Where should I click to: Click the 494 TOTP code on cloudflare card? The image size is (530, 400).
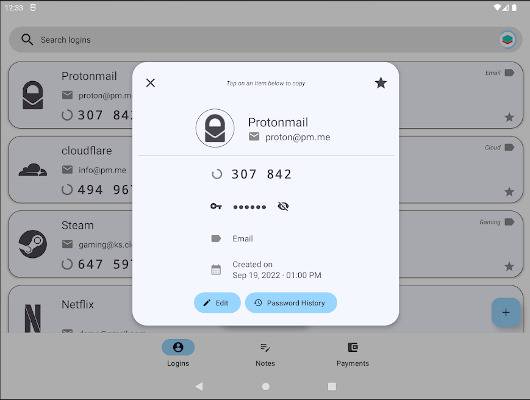[104, 190]
